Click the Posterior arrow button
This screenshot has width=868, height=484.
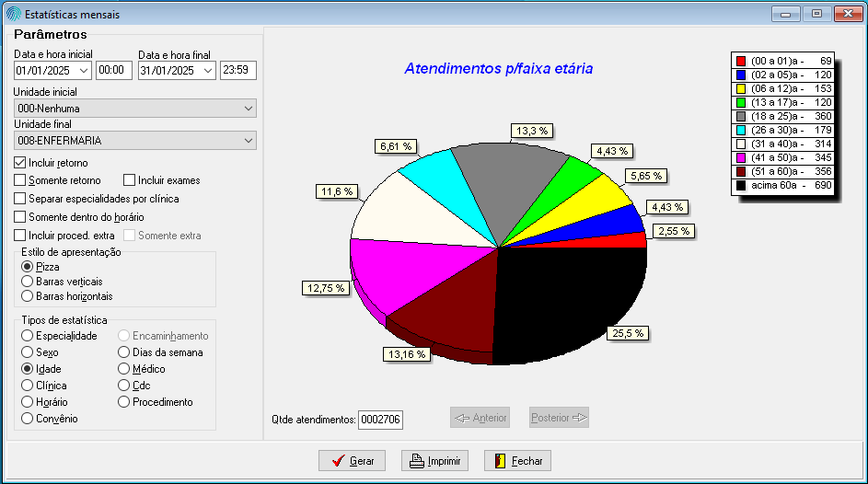[559, 418]
